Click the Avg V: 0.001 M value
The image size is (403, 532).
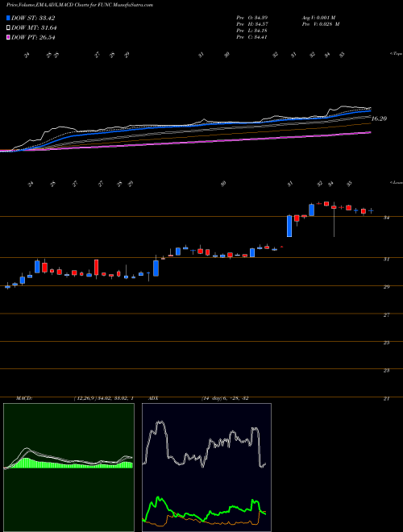coord(321,17)
